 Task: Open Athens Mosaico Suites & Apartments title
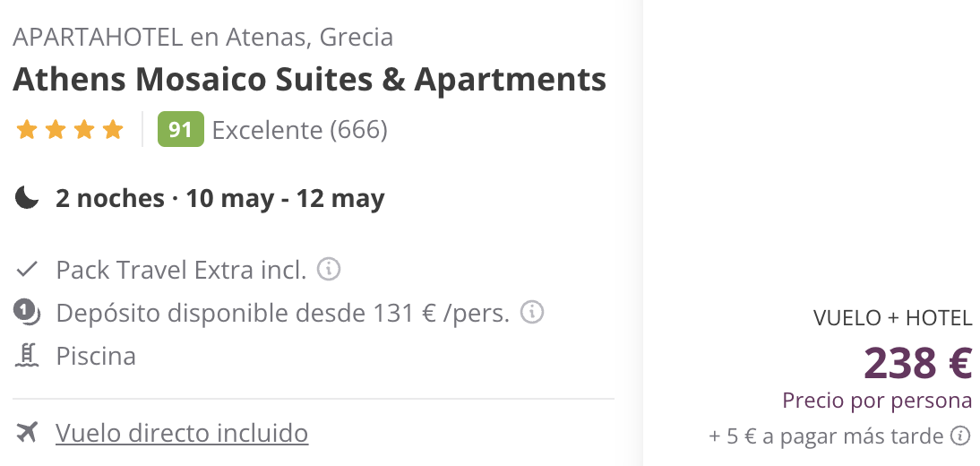point(309,80)
